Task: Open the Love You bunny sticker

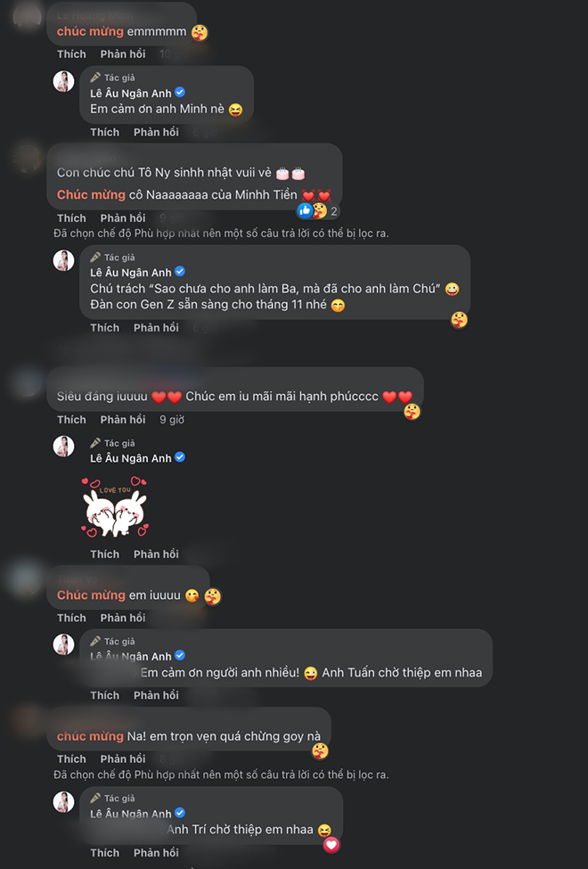Action: (x=115, y=507)
